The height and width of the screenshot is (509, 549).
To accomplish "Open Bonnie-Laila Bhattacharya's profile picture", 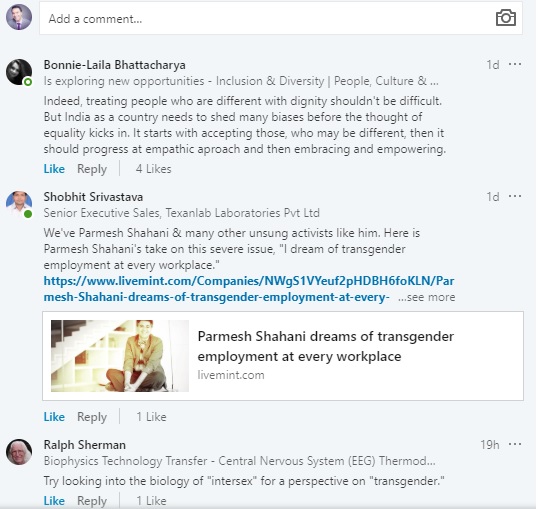I will pos(19,72).
